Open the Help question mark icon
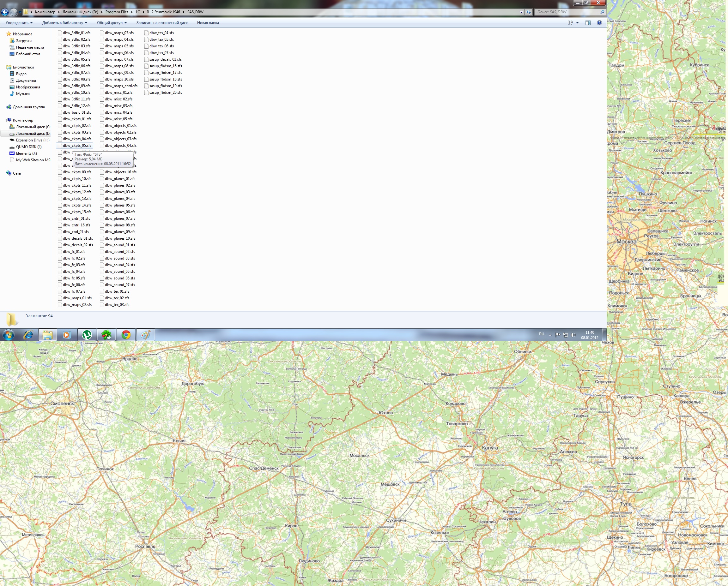 (599, 23)
